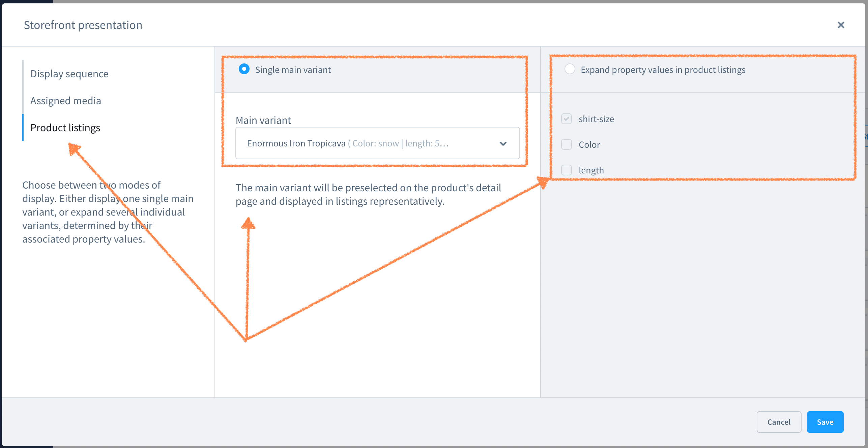Select the Single main variant radio button

pyautogui.click(x=244, y=69)
